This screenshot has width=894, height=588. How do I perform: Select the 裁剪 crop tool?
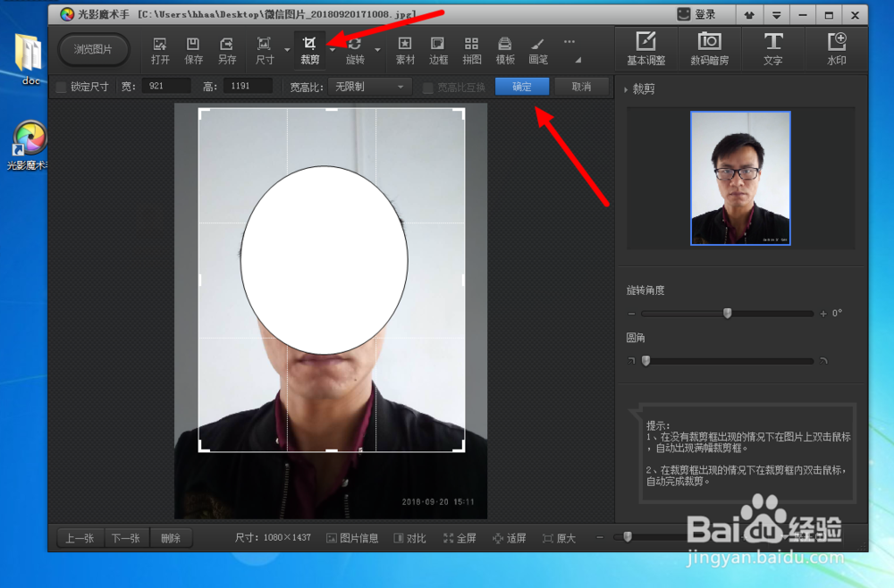point(309,50)
